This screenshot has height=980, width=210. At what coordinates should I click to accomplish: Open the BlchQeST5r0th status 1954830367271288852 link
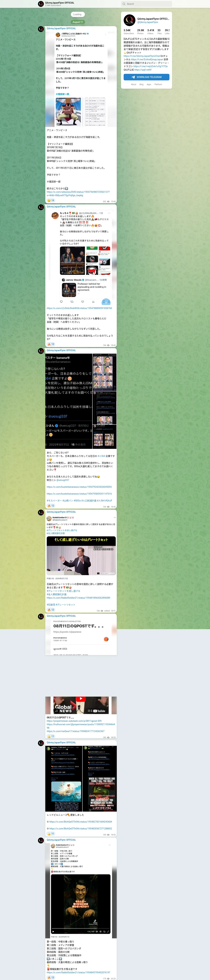click(x=80, y=829)
